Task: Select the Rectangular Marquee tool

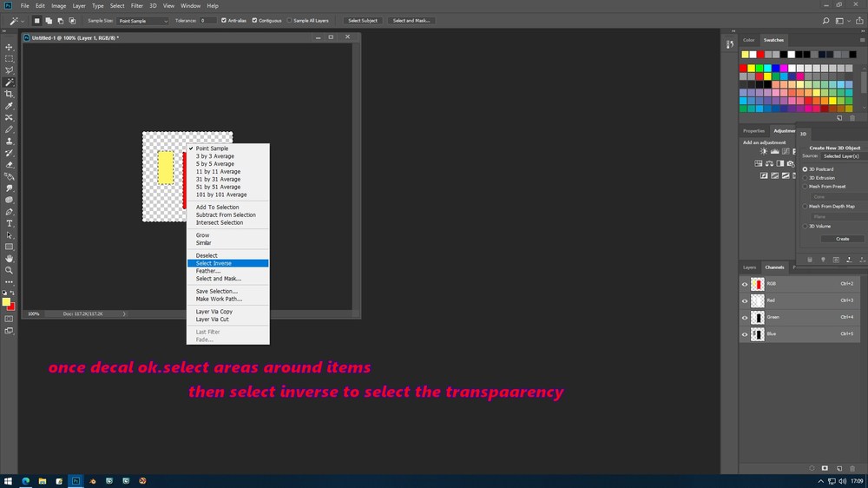Action: (x=9, y=59)
